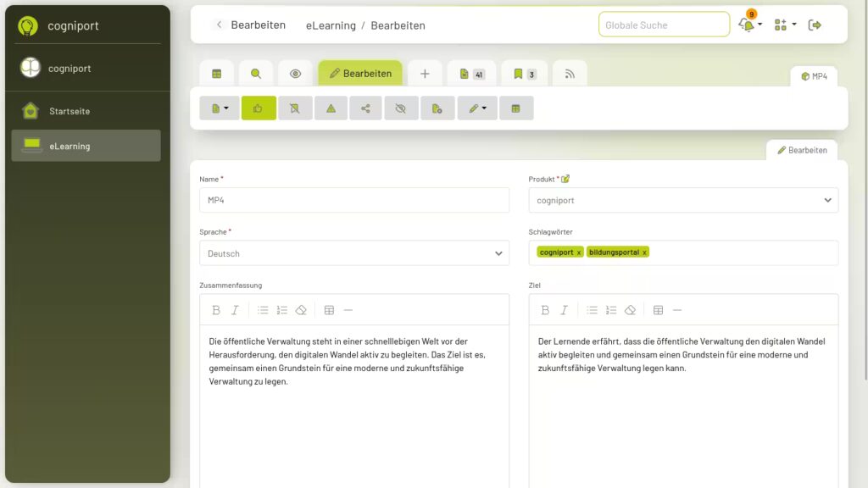Open the magnifier search tab
Screen dimensions: 868x488
(256, 74)
